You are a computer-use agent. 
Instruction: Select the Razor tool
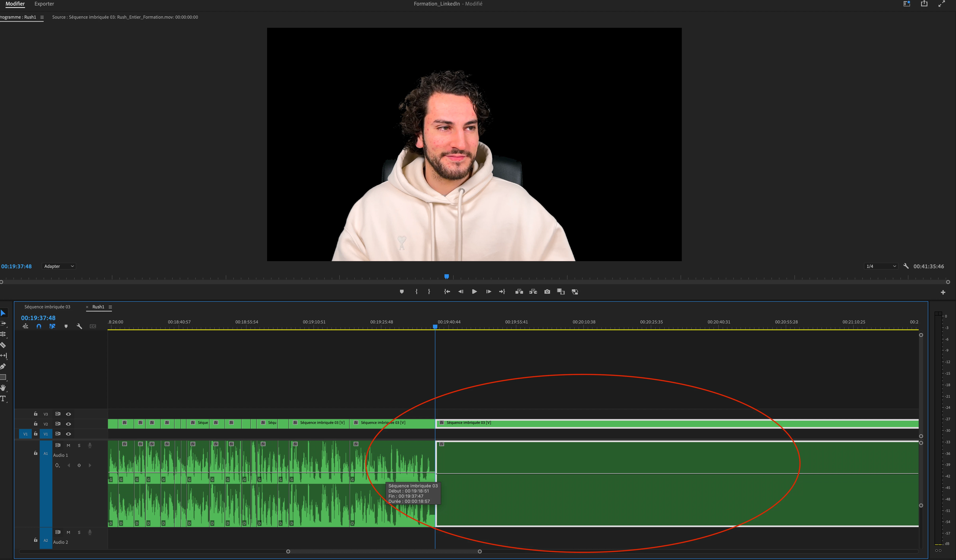click(x=3, y=345)
